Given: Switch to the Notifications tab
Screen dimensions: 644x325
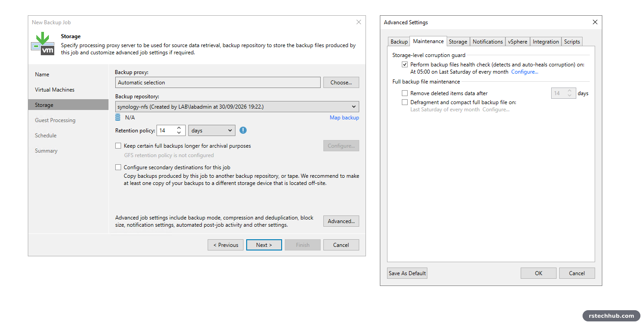Looking at the screenshot, I should point(487,42).
